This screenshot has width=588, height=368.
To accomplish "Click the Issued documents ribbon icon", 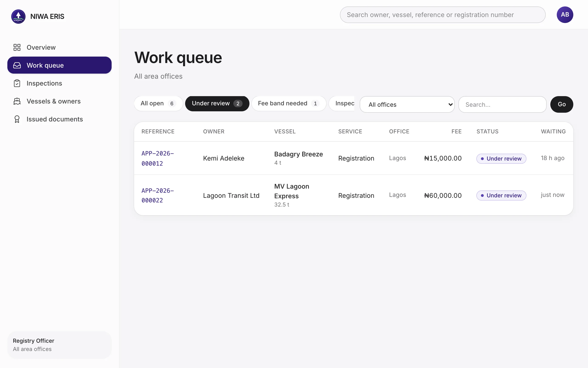I will point(17,119).
